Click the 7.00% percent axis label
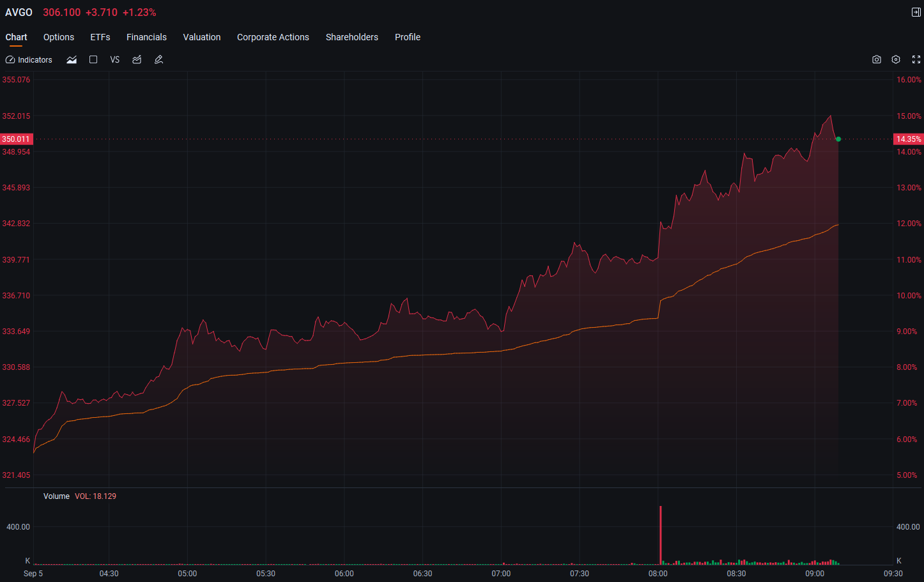The height and width of the screenshot is (582, 924). point(907,403)
